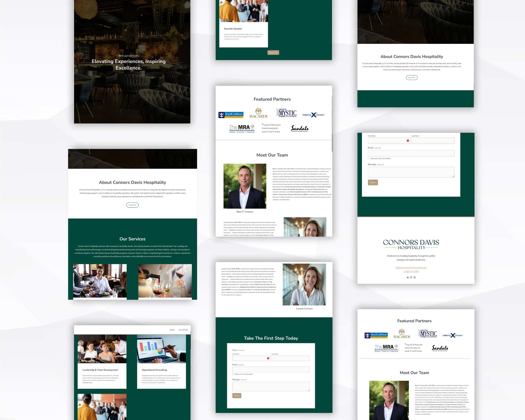Open the Instagram icon in the footer
This screenshot has width=525, height=420.
(x=415, y=277)
